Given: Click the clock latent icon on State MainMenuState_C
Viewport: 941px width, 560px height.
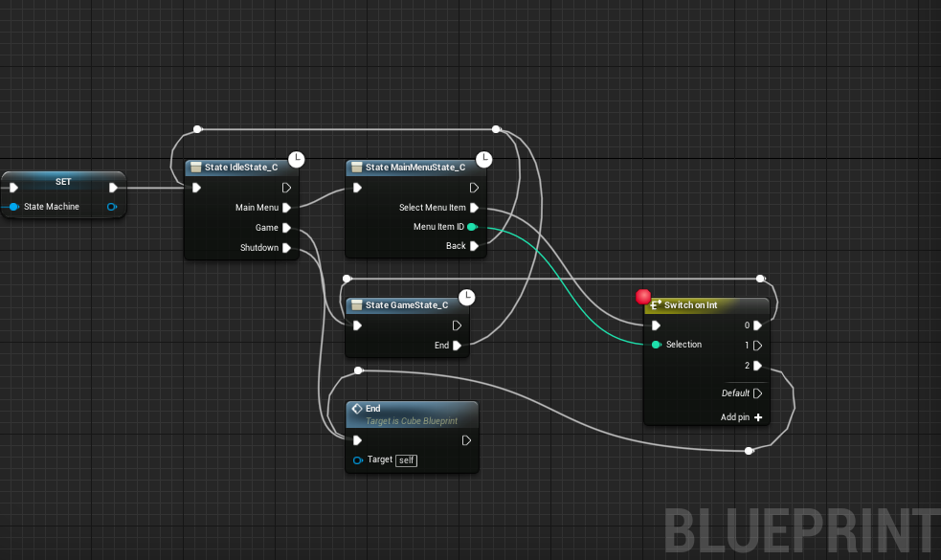Looking at the screenshot, I should pyautogui.click(x=484, y=159).
